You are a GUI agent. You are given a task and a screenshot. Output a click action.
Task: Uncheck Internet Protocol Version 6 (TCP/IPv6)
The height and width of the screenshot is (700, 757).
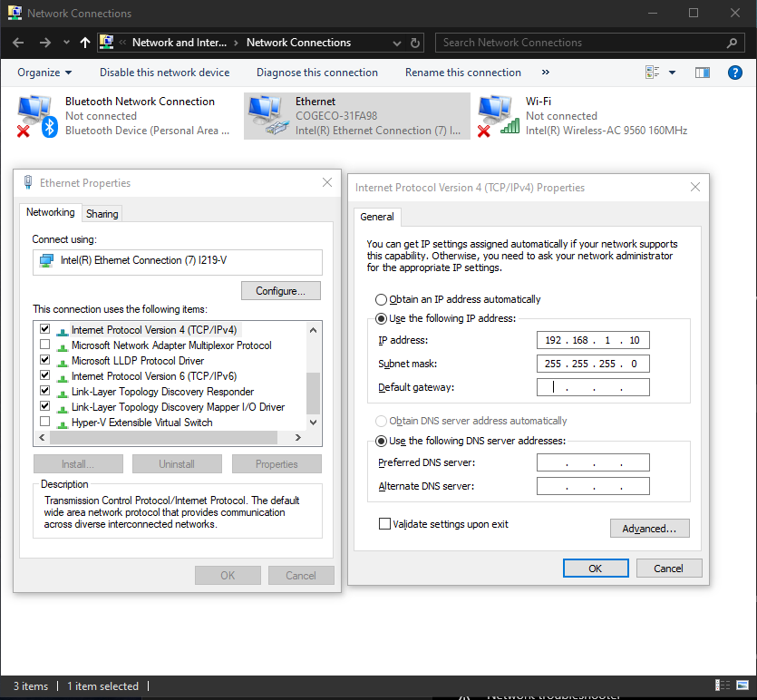(x=44, y=374)
